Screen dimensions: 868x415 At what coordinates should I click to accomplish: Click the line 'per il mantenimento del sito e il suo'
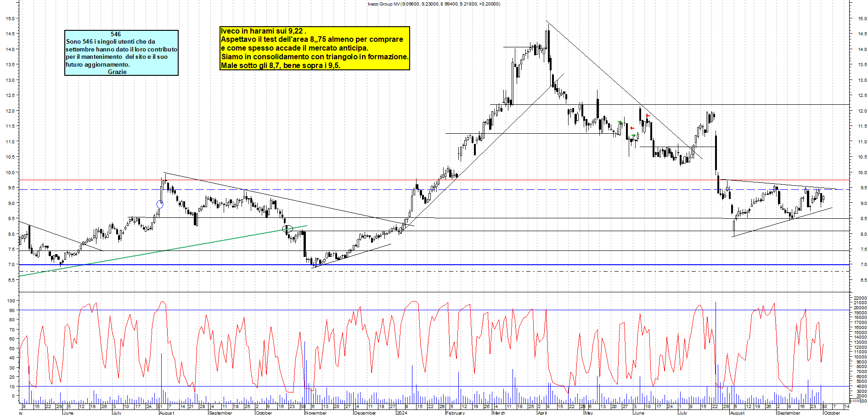point(117,57)
